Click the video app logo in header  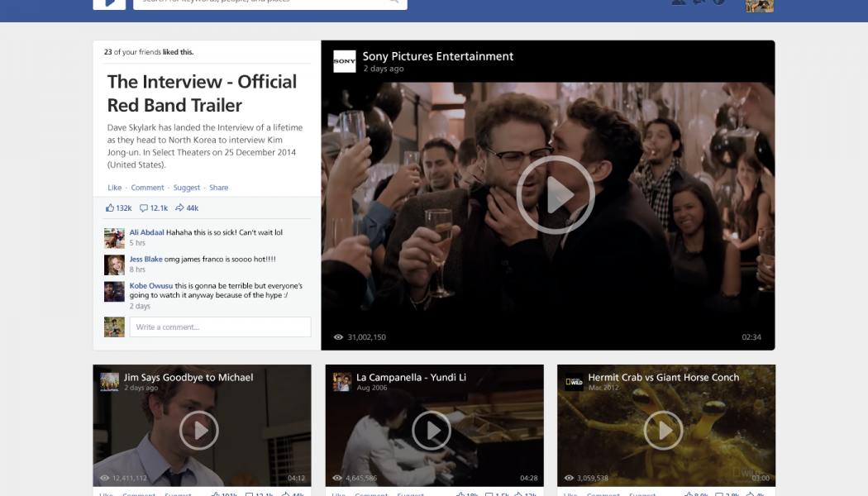(109, 3)
